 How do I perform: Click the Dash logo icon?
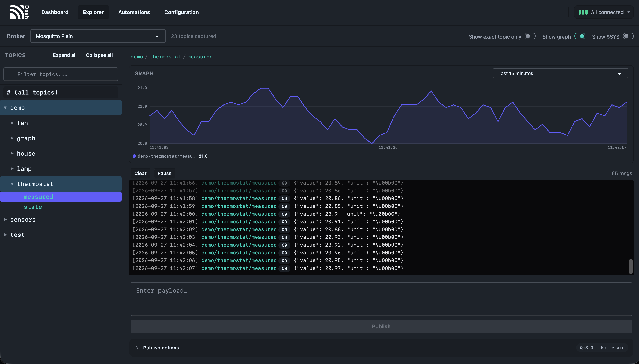click(19, 12)
